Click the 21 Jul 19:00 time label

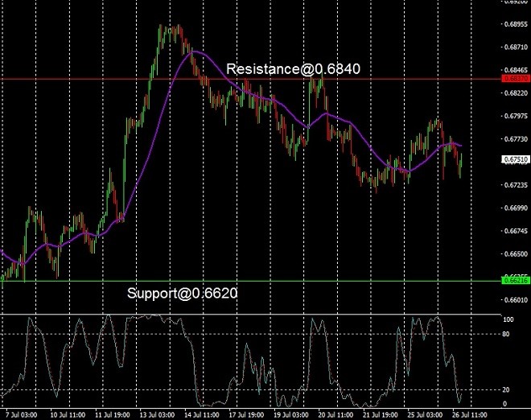(x=381, y=415)
